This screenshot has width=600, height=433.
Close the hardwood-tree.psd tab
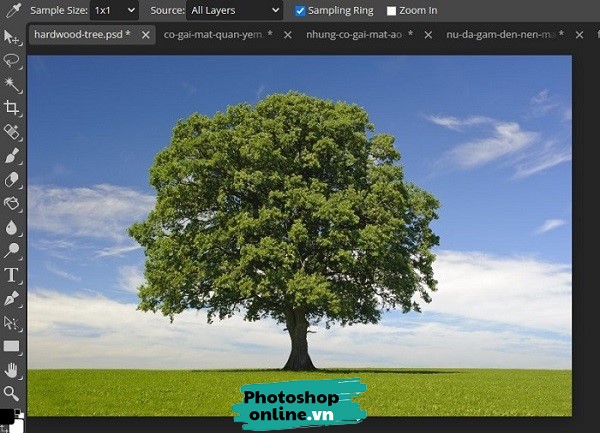click(x=146, y=35)
